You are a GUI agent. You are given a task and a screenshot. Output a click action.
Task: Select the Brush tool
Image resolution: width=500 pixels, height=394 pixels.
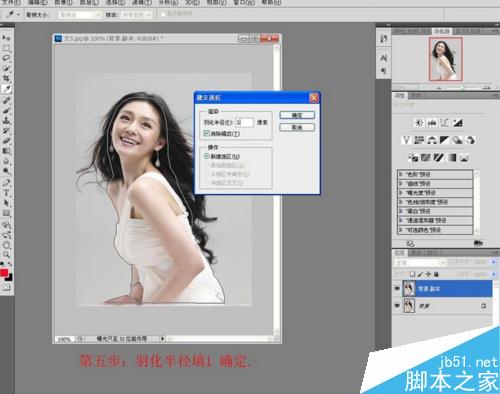6,110
